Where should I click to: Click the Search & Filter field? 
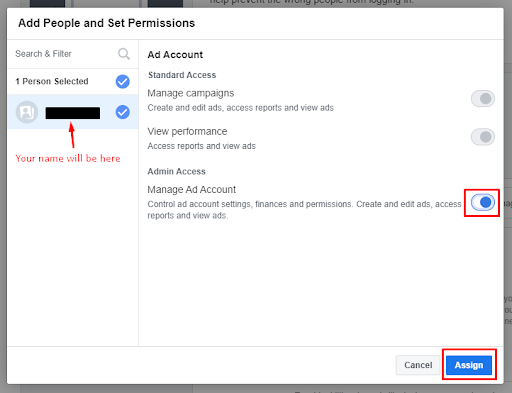[73, 54]
